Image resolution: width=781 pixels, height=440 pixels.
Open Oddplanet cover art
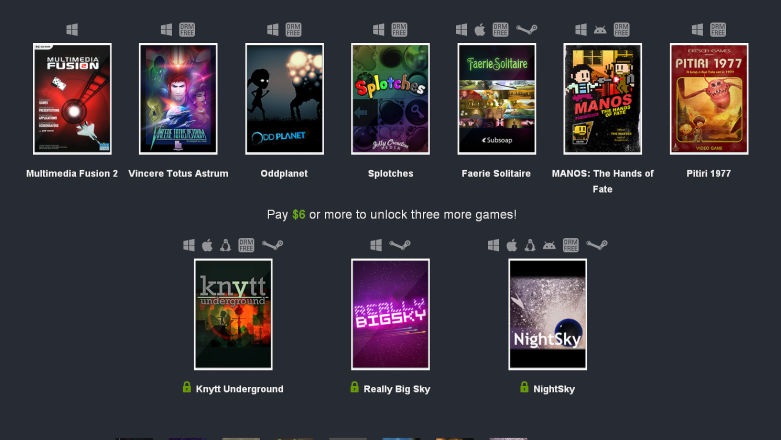click(x=284, y=99)
